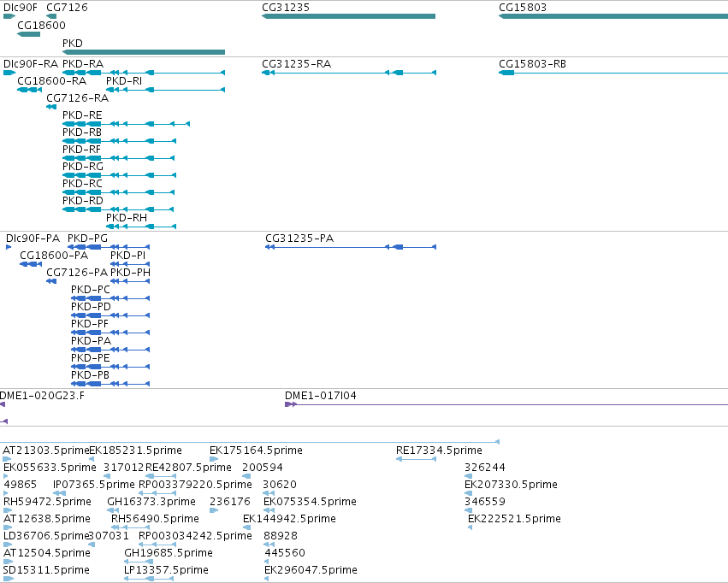Click transcript CG7126-RA

click(51, 107)
